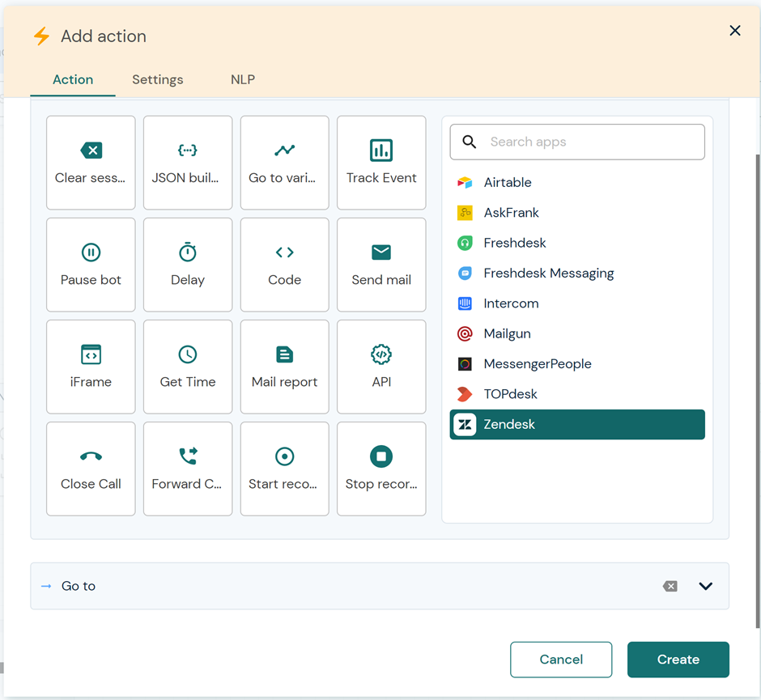Select the iFrame action tile
761x700 pixels.
(91, 367)
